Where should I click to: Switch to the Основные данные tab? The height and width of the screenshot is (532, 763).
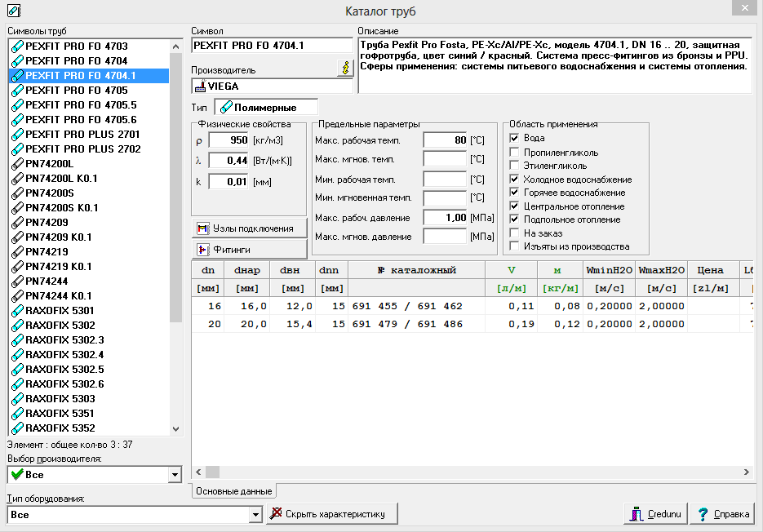[233, 491]
